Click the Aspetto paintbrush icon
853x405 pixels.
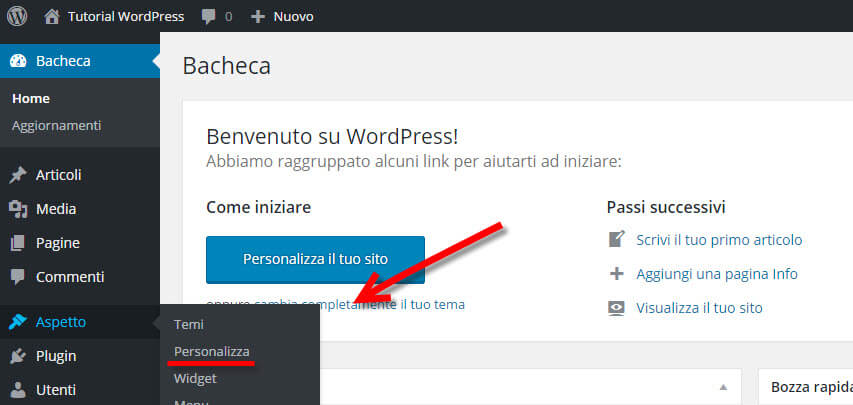click(18, 322)
